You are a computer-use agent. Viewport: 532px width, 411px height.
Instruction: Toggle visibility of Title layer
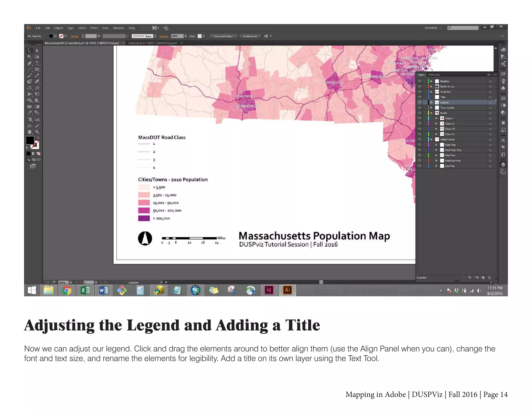pyautogui.click(x=419, y=97)
